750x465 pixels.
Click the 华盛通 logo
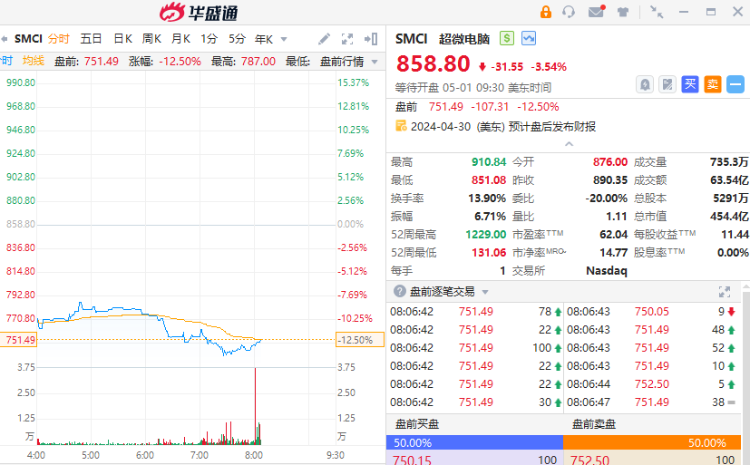coord(199,12)
